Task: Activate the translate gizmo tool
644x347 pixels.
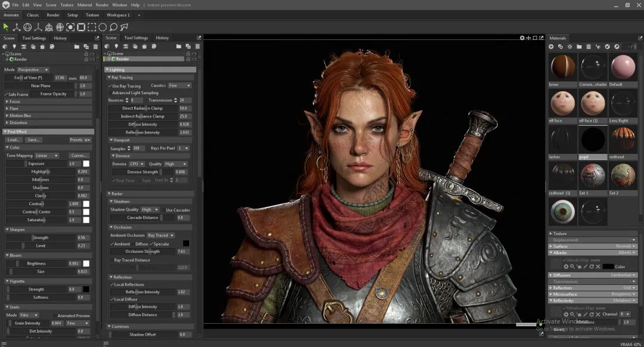Action: [17, 27]
